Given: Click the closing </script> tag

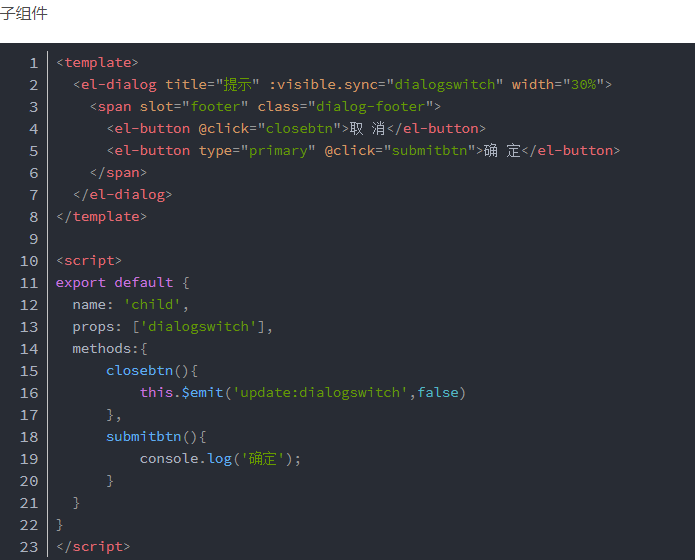Looking at the screenshot, I should point(93,547).
